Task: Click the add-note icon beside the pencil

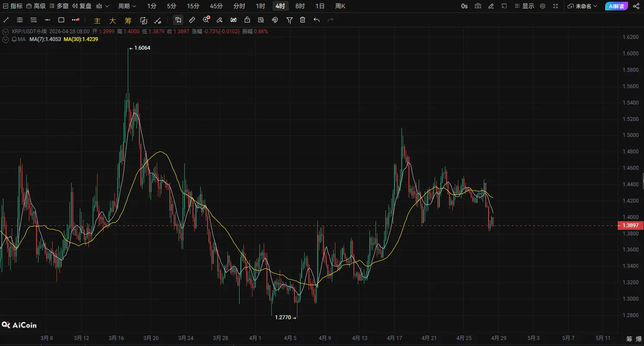Action: (504, 6)
